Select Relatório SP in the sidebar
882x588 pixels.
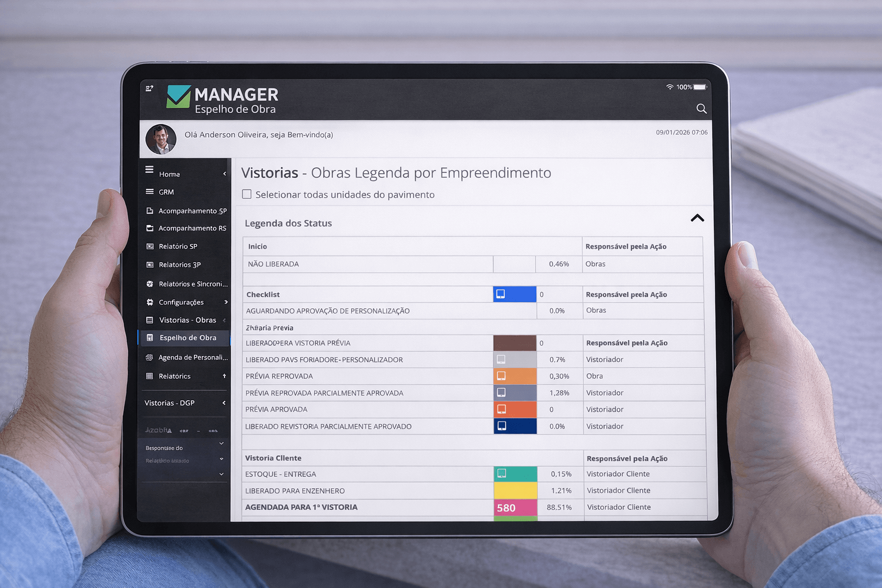(x=178, y=246)
